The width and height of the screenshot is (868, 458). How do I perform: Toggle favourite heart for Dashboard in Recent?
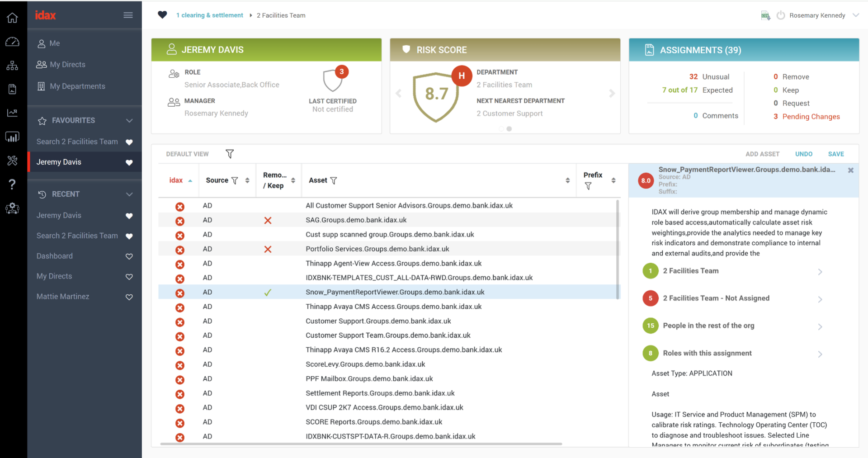click(129, 256)
